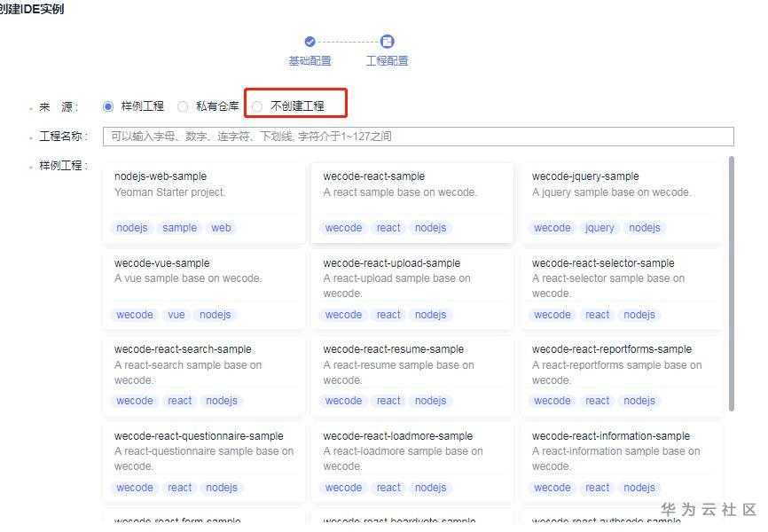Click the web tag on nodejs-web-sample
Screen dimensions: 768x532
221,228
